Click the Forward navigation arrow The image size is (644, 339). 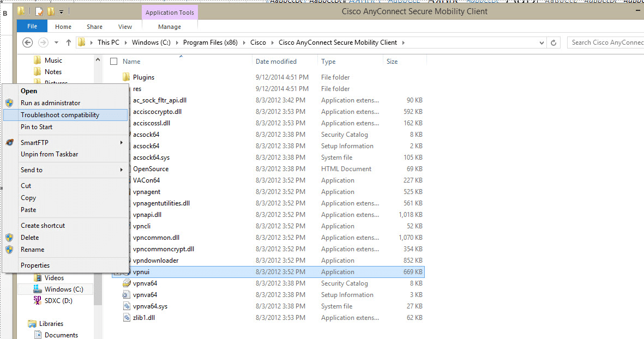[x=43, y=43]
